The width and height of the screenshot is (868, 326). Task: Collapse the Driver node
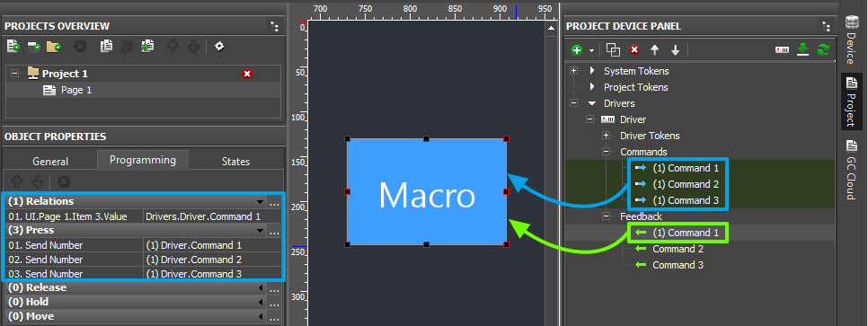(589, 119)
